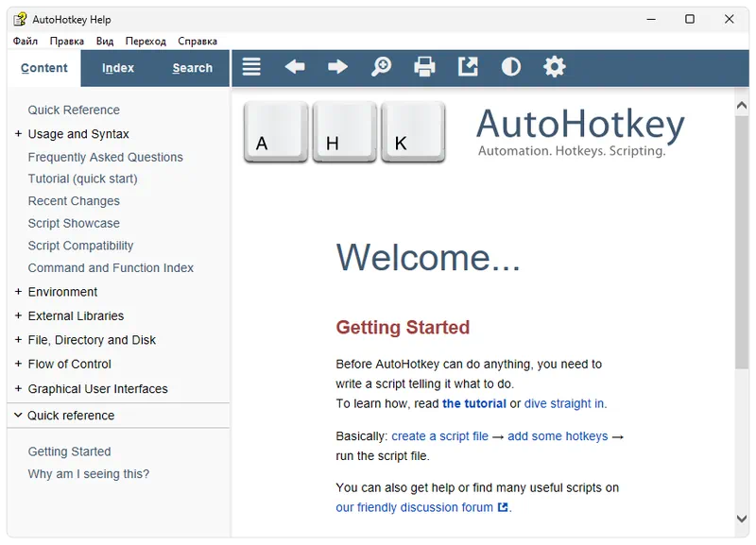Viewport: 756px width, 545px height.
Task: Open the Справка menu
Action: tap(198, 41)
